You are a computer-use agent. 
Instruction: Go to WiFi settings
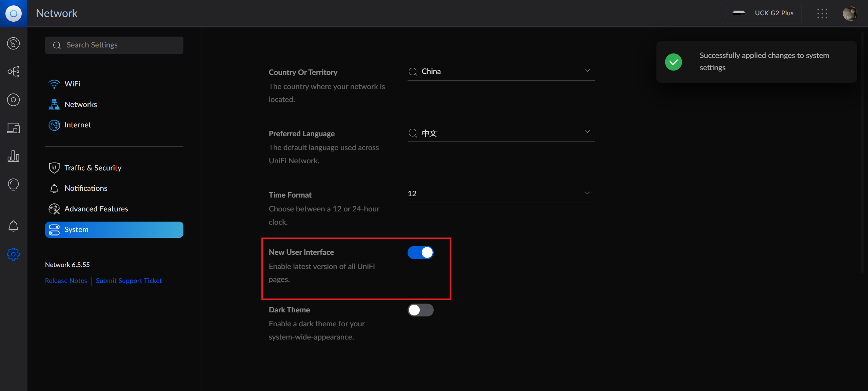coord(114,84)
